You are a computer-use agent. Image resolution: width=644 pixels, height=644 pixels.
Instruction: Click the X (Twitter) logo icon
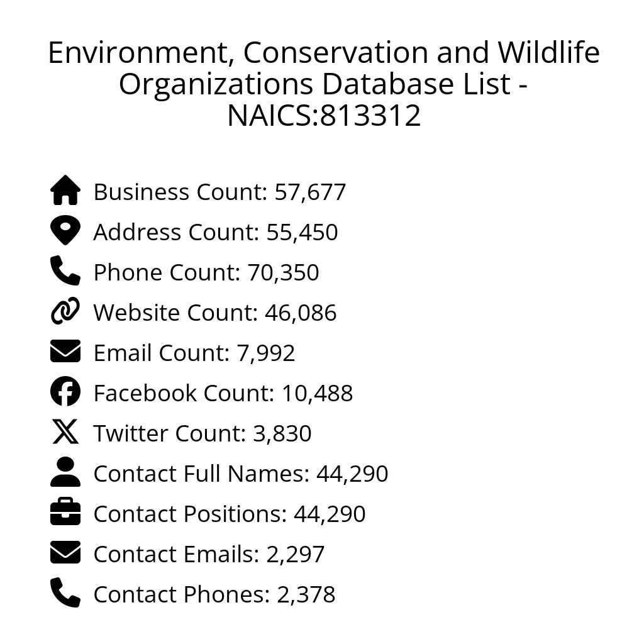(x=65, y=433)
